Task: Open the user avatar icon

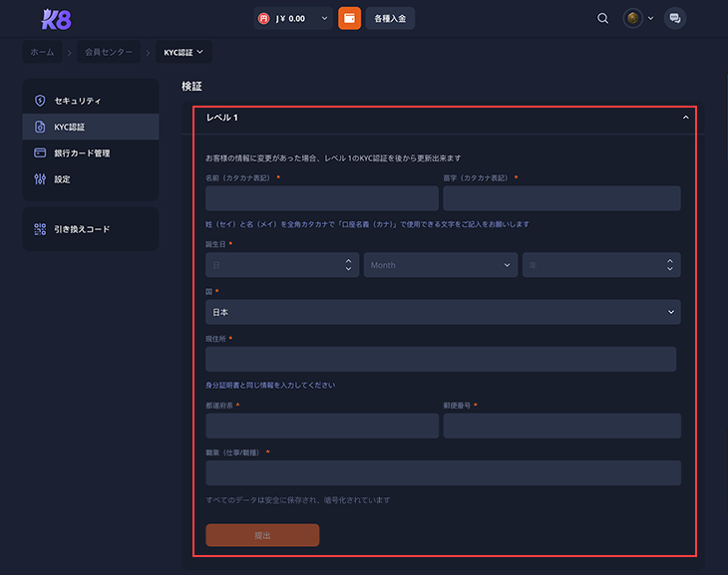Action: (x=632, y=19)
